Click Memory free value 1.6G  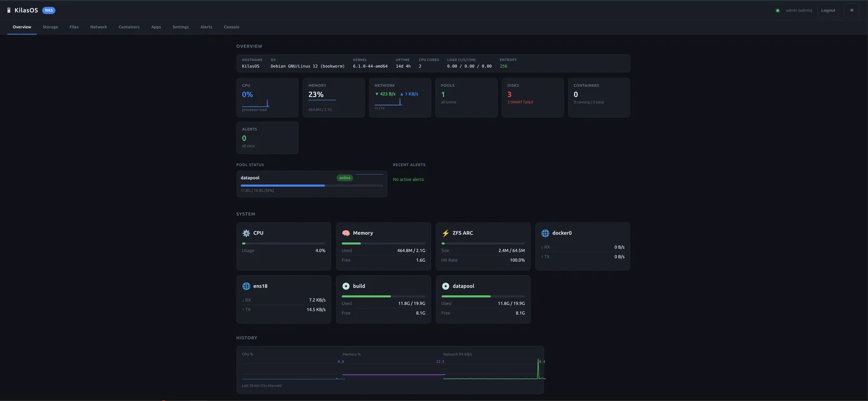(x=420, y=260)
